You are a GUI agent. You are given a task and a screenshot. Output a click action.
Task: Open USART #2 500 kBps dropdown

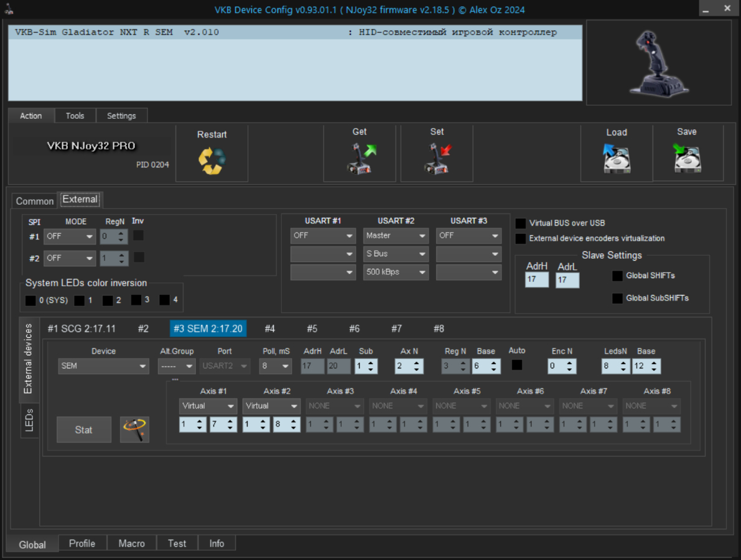396,272
